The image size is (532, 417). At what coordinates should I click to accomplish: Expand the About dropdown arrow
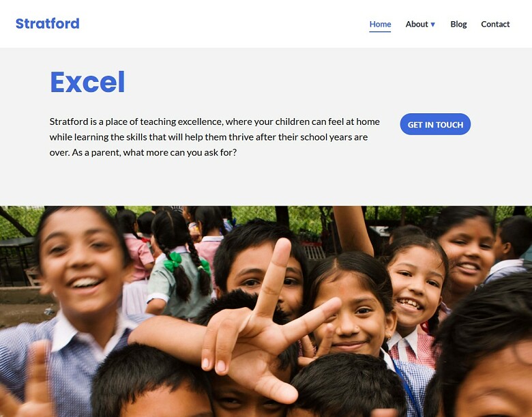pos(432,25)
